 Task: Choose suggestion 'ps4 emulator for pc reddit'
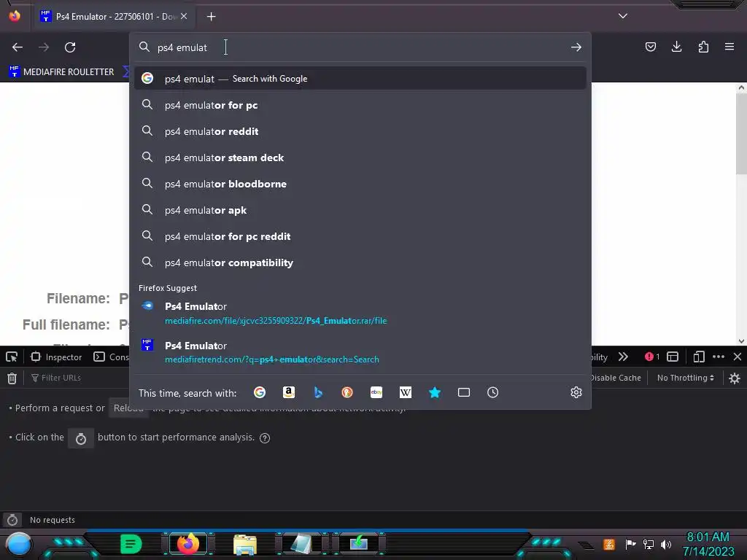(360, 236)
